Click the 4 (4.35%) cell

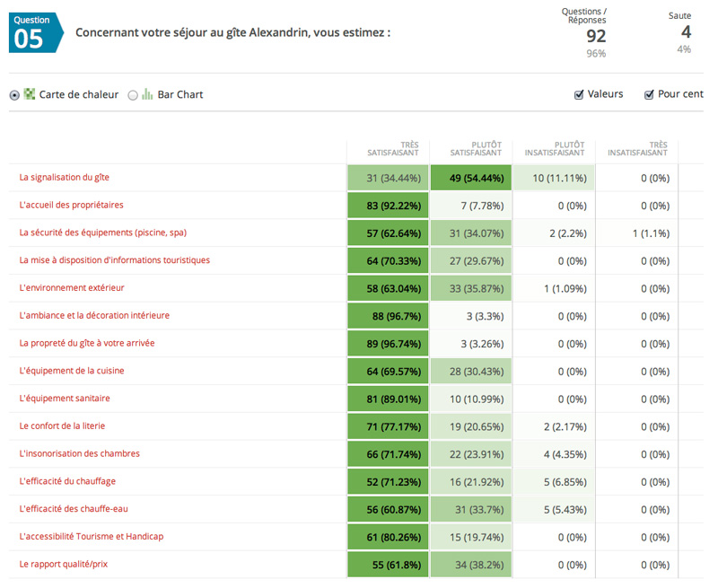(554, 454)
